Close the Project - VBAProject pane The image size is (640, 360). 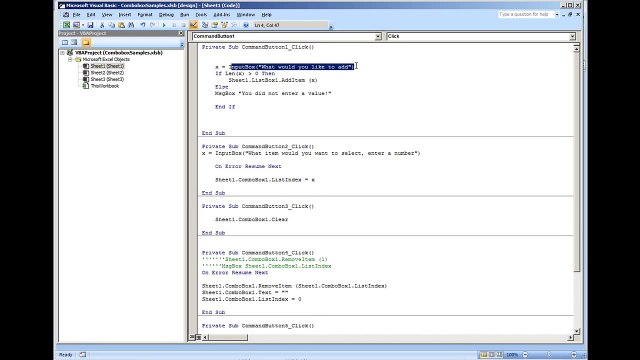click(181, 33)
